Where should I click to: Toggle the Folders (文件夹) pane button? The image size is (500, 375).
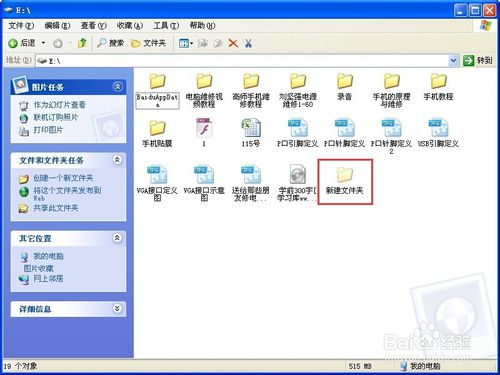(x=148, y=43)
